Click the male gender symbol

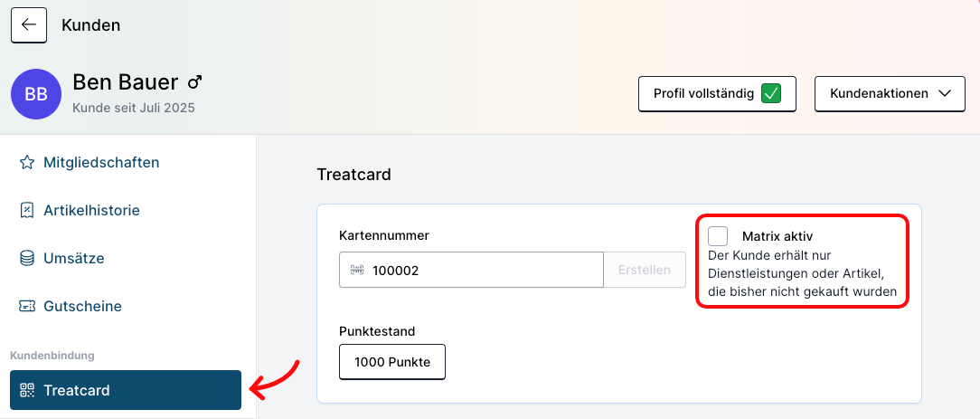pos(194,82)
